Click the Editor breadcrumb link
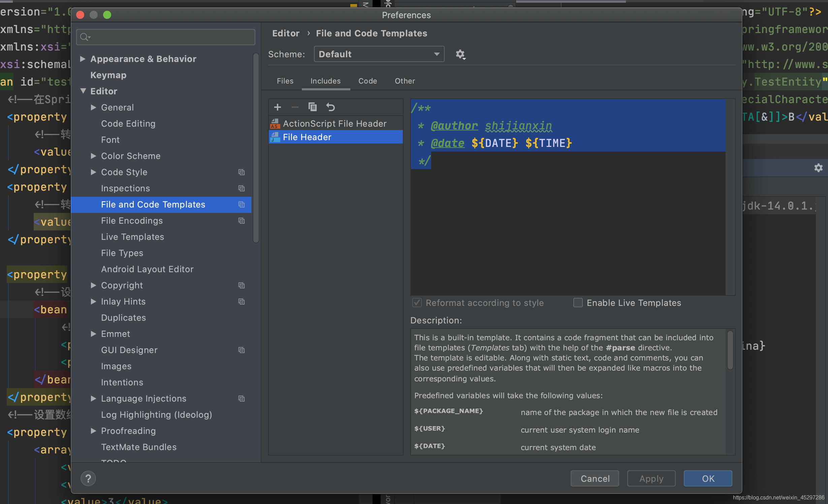Image resolution: width=828 pixels, height=504 pixels. coord(286,33)
